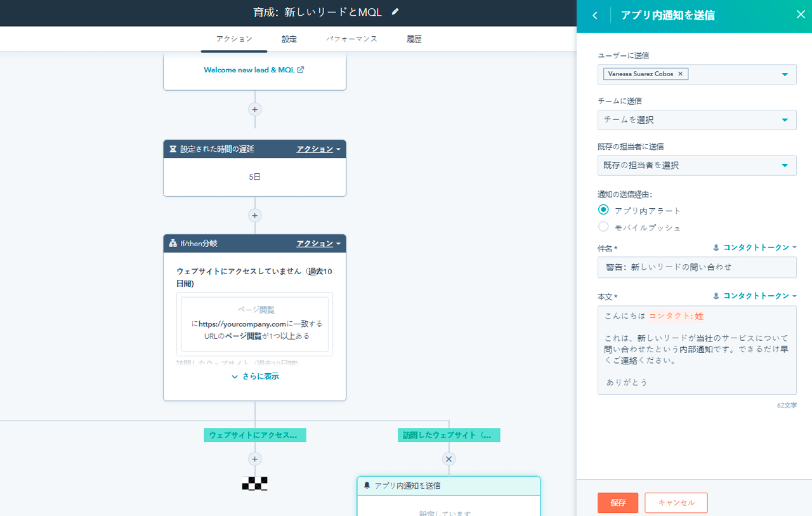812x516 pixels.
Task: Switch to the 履歴 tab
Action: click(x=414, y=39)
